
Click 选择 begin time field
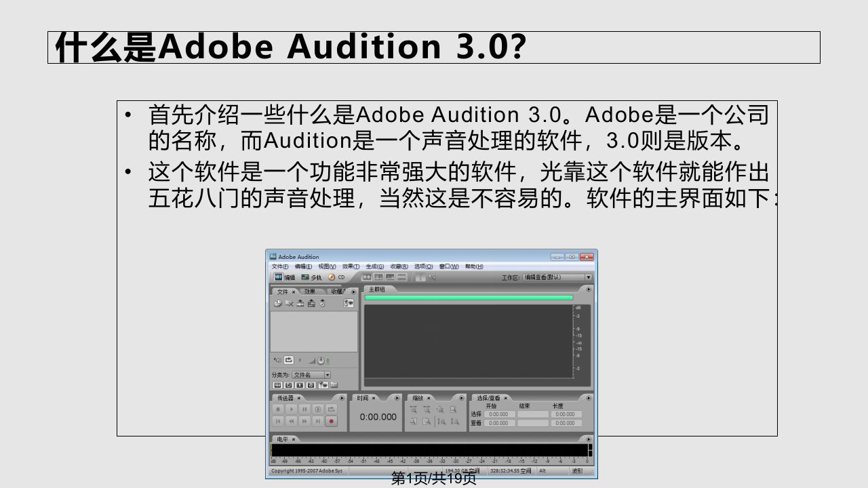point(500,414)
